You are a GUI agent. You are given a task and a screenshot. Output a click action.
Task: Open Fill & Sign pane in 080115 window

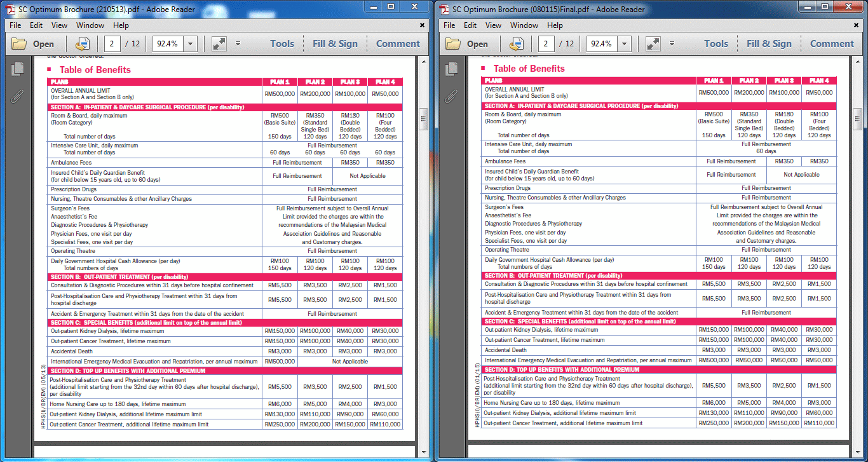tap(769, 44)
